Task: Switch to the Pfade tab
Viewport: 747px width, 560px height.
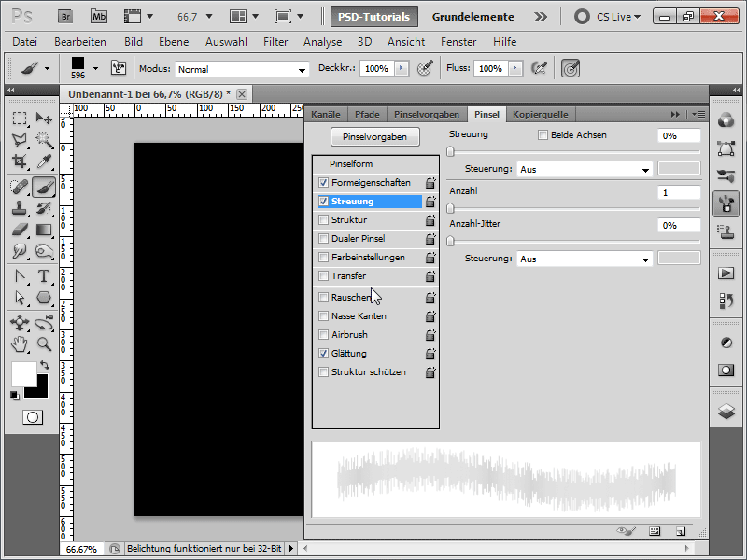Action: point(367,114)
